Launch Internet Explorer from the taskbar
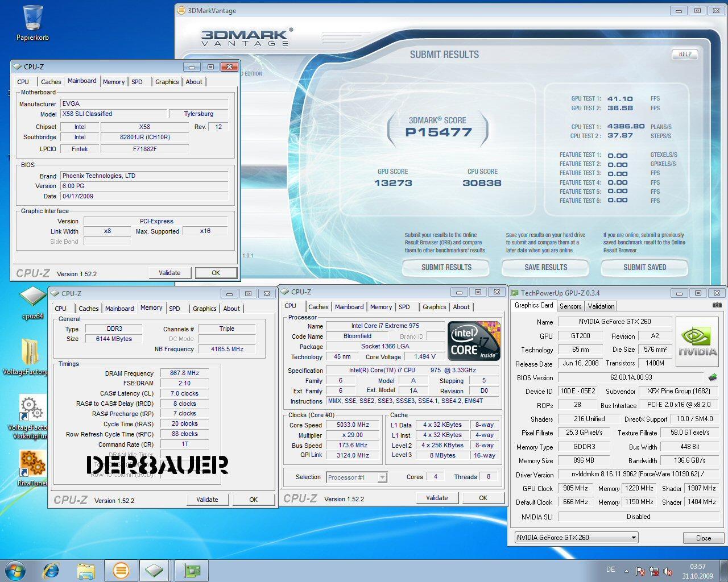The image size is (728, 582). (x=51, y=570)
